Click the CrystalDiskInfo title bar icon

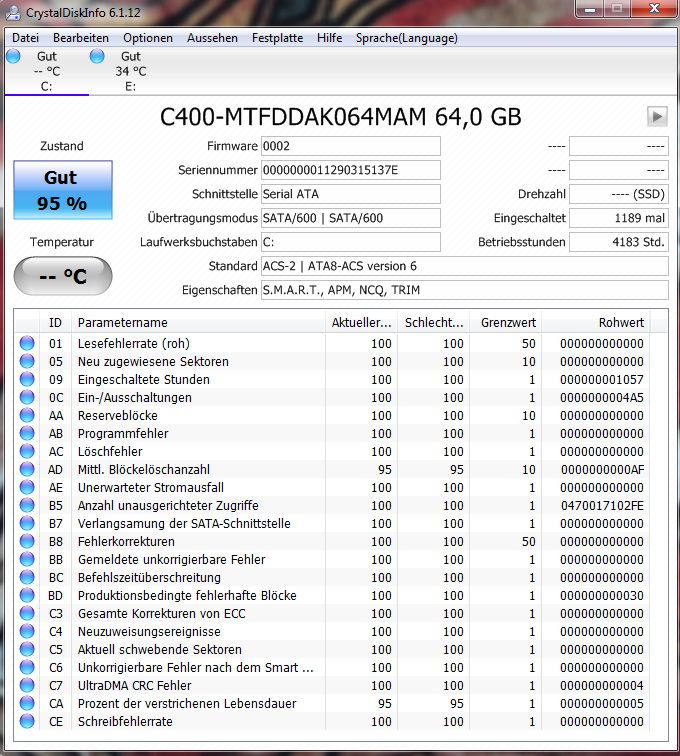pos(13,13)
